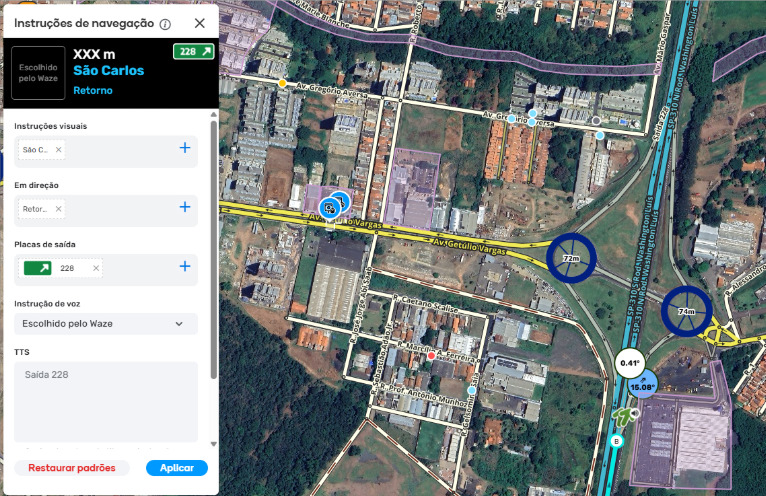Remove the Retor.. direction chip
The width and height of the screenshot is (766, 496).
(x=59, y=209)
